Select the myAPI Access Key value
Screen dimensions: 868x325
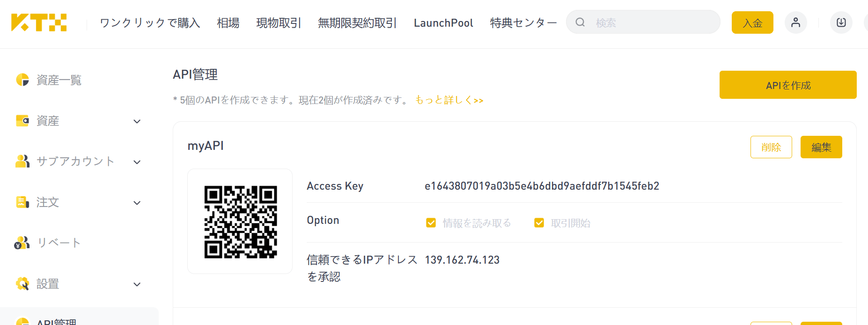[542, 186]
